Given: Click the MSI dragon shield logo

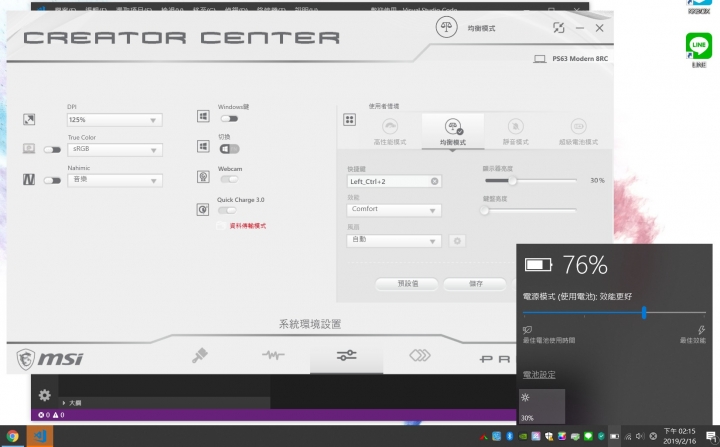Looking at the screenshot, I should tap(26, 359).
